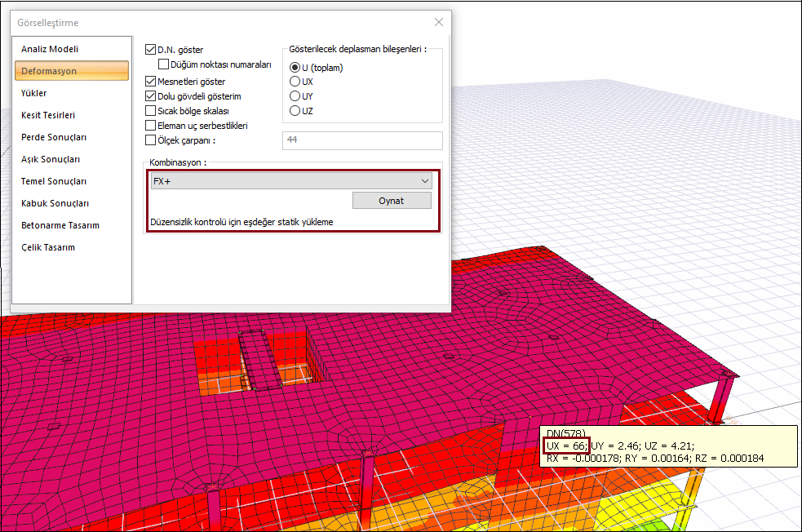This screenshot has height=532, width=802.
Task: Close the Görselleştirme dialog window
Action: point(439,22)
